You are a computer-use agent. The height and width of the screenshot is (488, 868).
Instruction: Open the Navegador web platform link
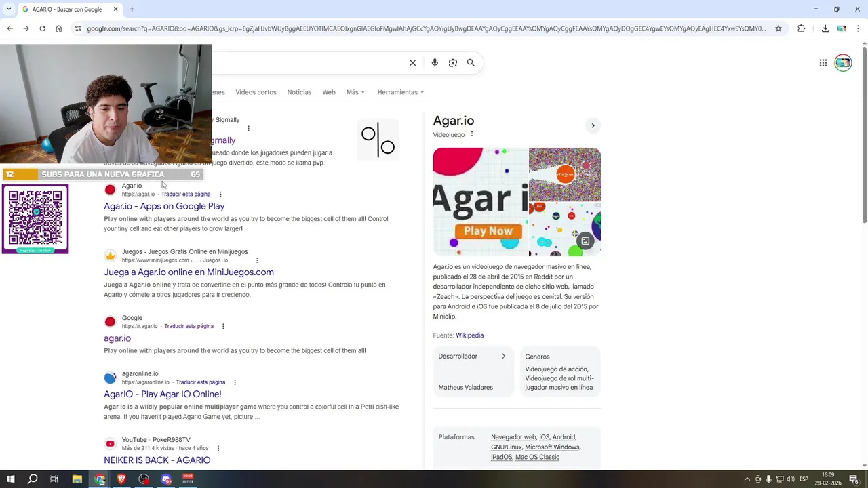(x=513, y=437)
